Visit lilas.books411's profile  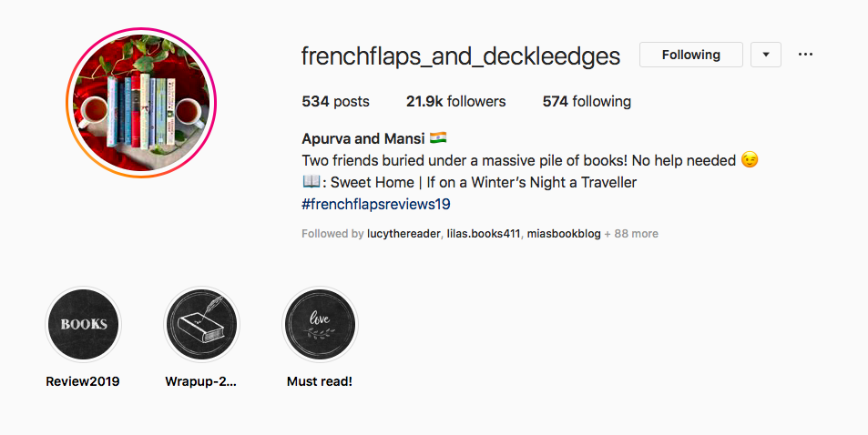tap(484, 234)
